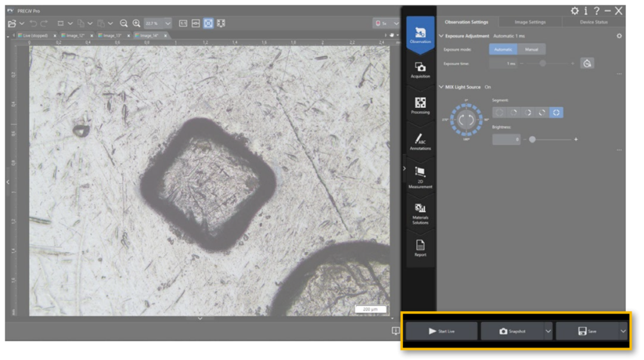Increase brightness with plus button
The image size is (644, 360).
576,139
